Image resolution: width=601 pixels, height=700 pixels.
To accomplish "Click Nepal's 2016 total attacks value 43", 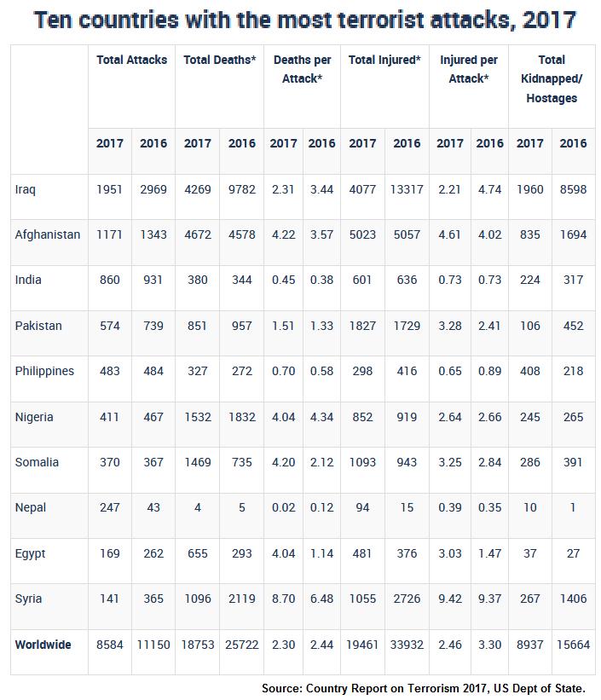I will 153,507.
